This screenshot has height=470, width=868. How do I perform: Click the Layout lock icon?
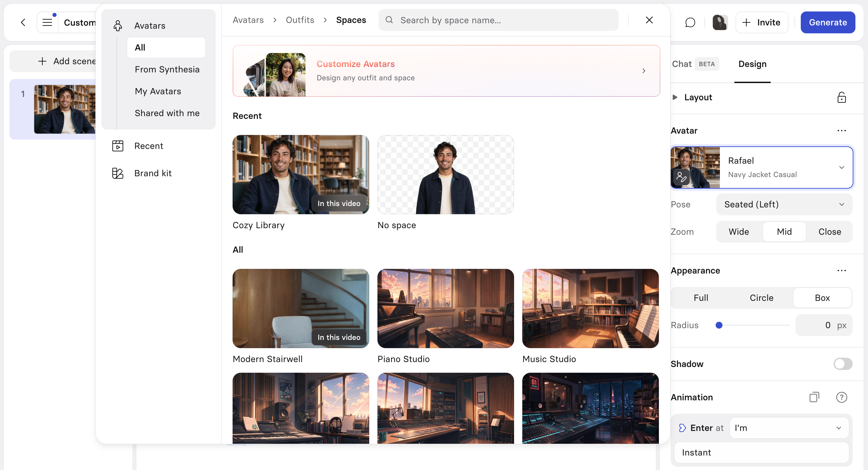point(841,97)
